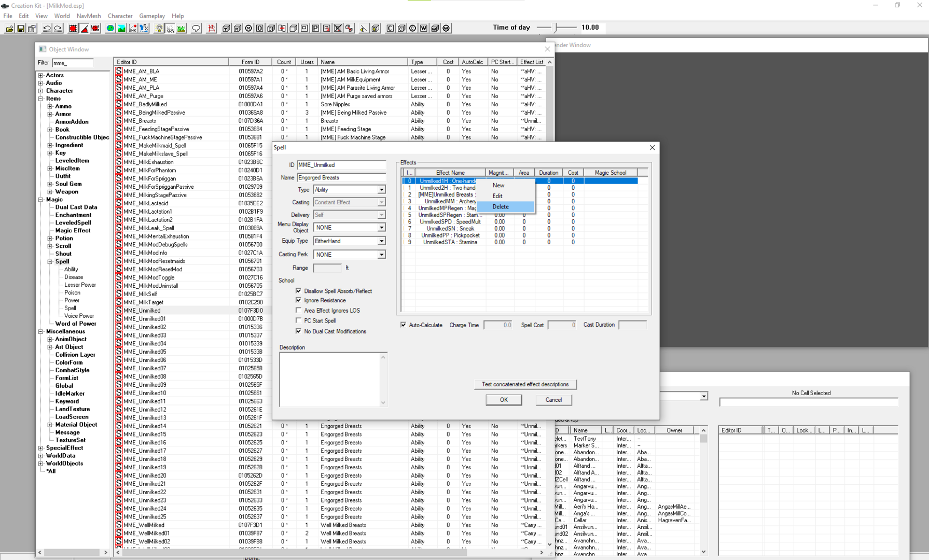The image size is (929, 560).
Task: Sort the list by Editor ID column header
Action: (171, 62)
